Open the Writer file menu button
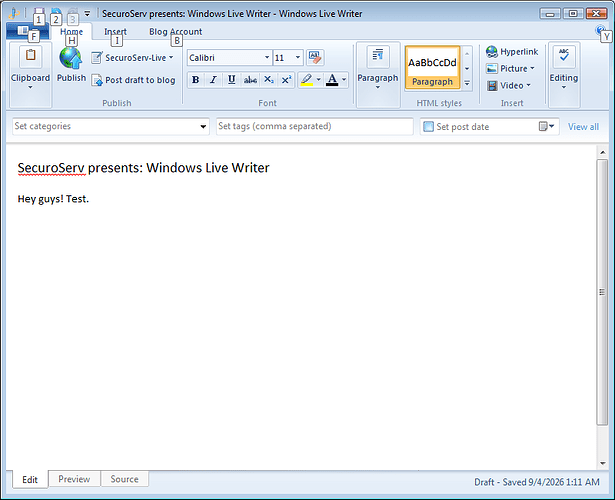Screen dimensions: 615x500 point(27,31)
